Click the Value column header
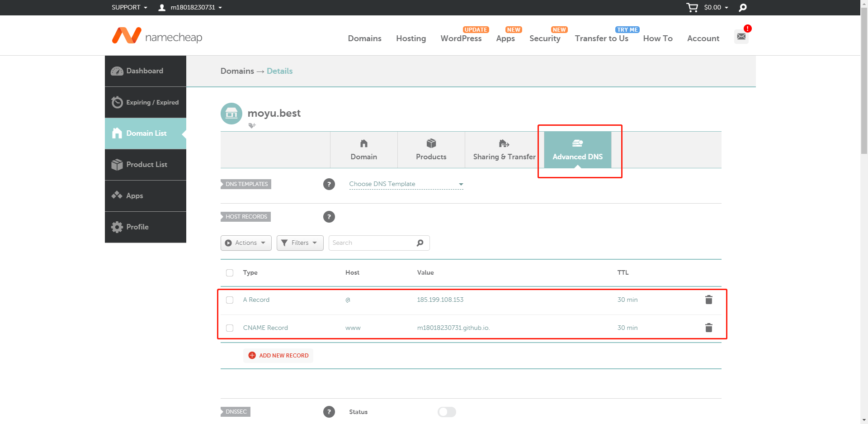This screenshot has height=424, width=868. tap(425, 273)
